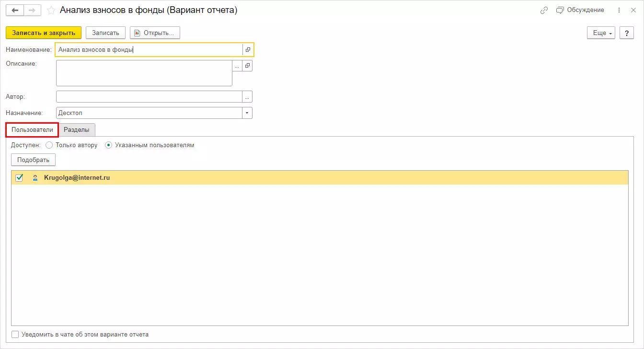Open the Обсуждение discussion panel
Viewport: 644px width, 349px height.
click(x=580, y=10)
